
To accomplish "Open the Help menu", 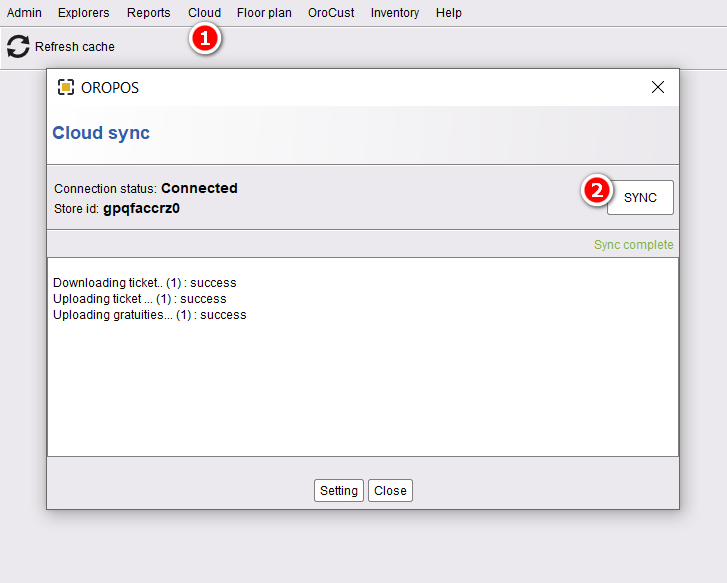I will click(449, 13).
